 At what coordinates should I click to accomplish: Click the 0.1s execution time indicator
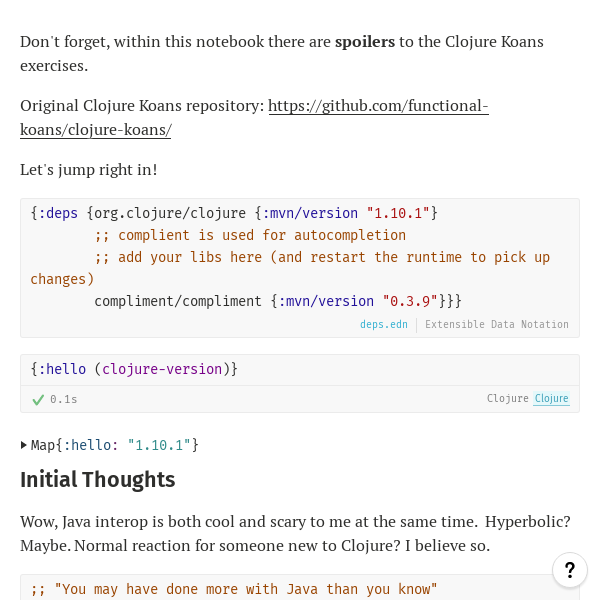(64, 399)
